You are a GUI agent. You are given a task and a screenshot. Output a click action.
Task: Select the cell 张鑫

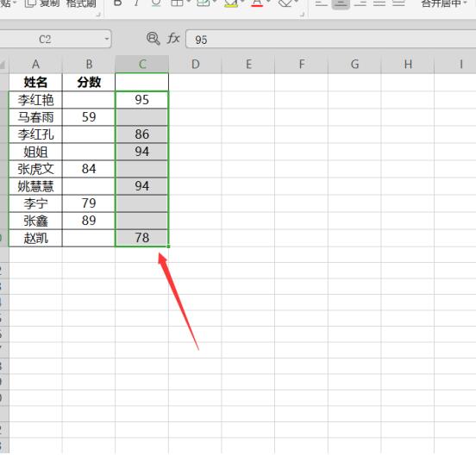(35, 221)
